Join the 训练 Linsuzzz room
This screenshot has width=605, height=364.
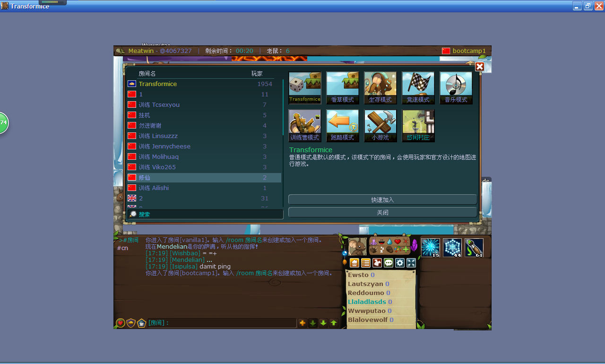(x=204, y=136)
